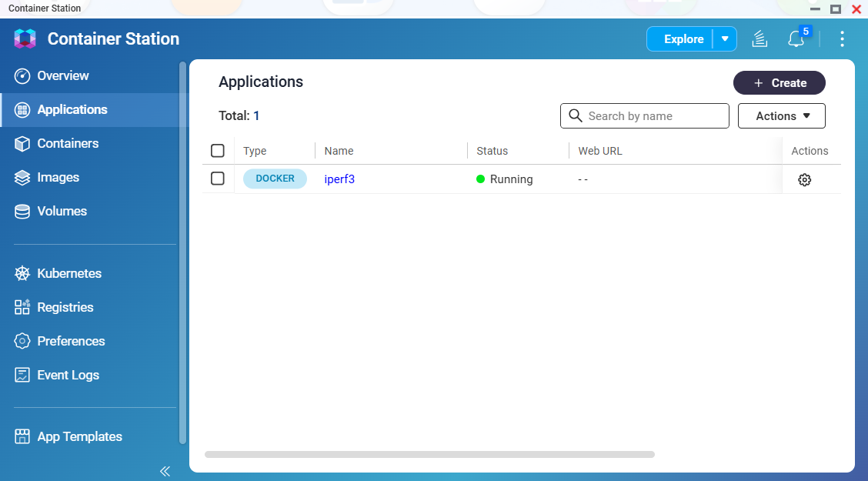Open the Actions dropdown
The image size is (868, 481).
pos(782,115)
